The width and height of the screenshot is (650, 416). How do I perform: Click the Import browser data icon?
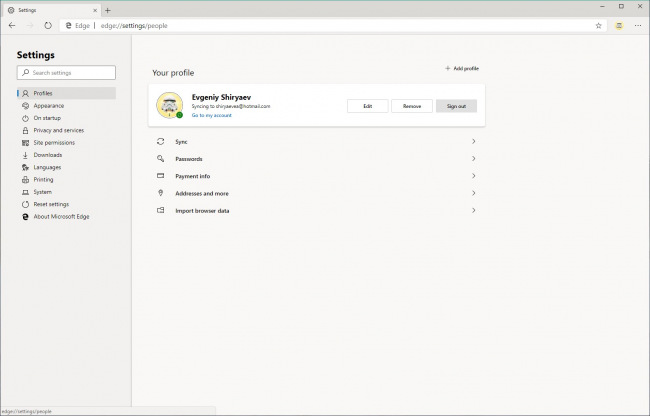[160, 210]
